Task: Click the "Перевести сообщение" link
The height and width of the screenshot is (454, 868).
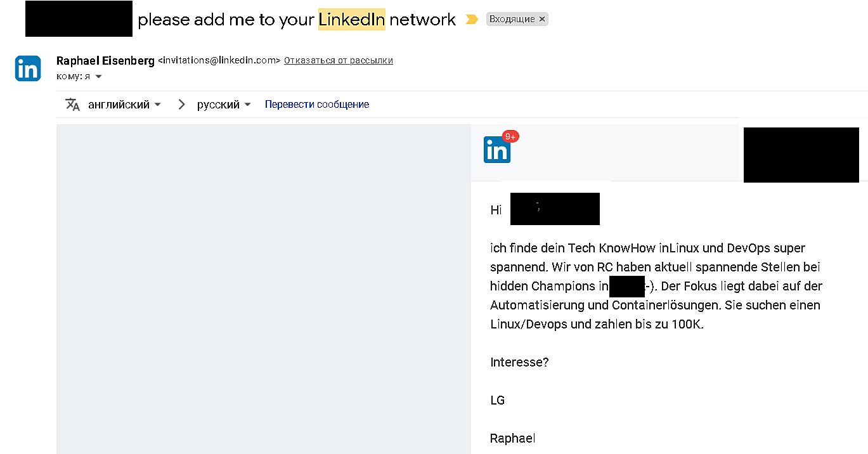Action: 317,105
